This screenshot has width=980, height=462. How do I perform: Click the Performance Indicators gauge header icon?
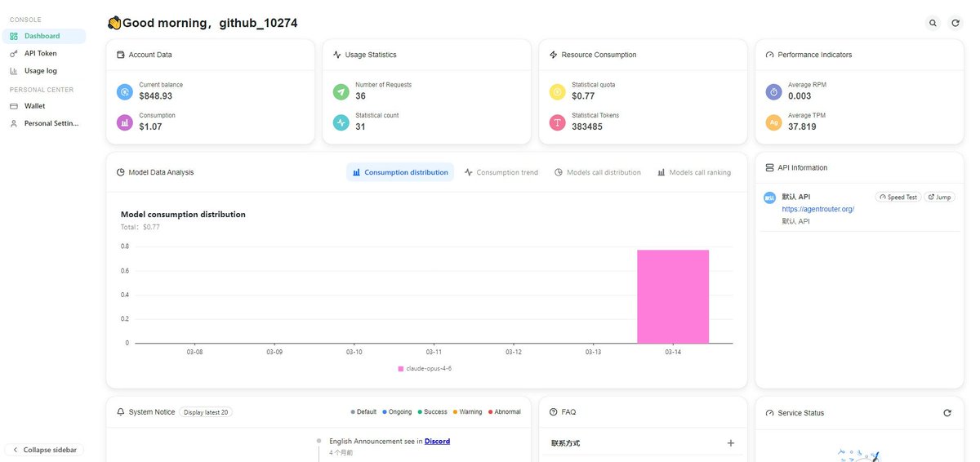(770, 55)
